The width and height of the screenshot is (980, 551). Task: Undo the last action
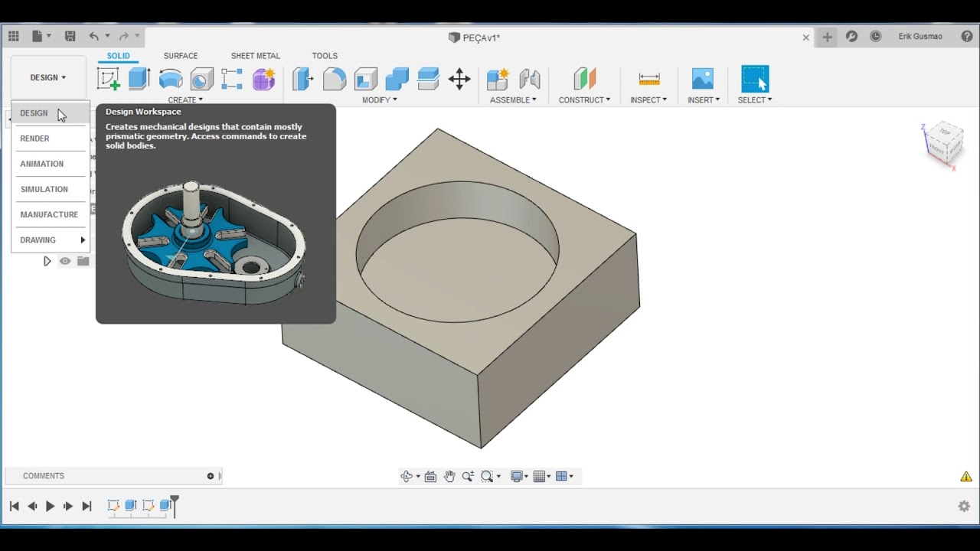tap(93, 36)
